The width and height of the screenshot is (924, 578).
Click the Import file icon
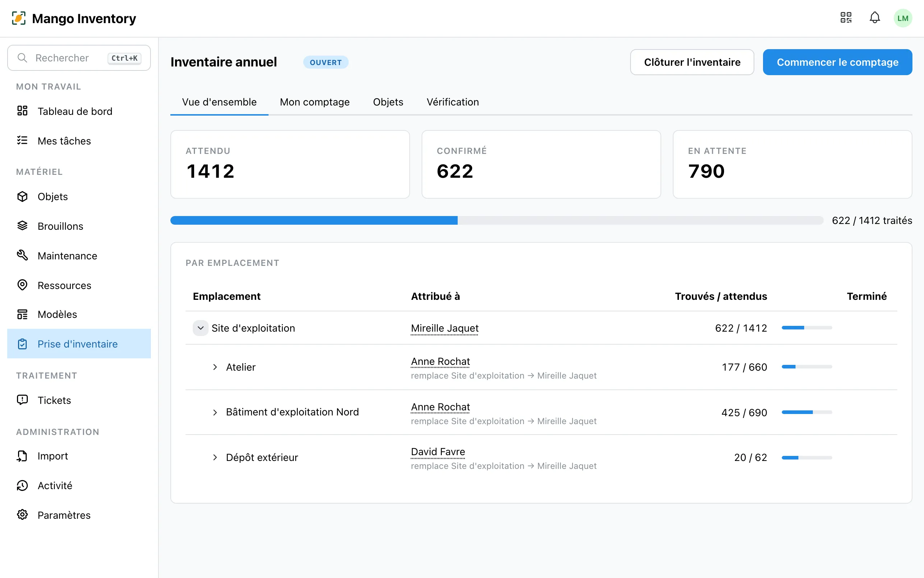22,456
